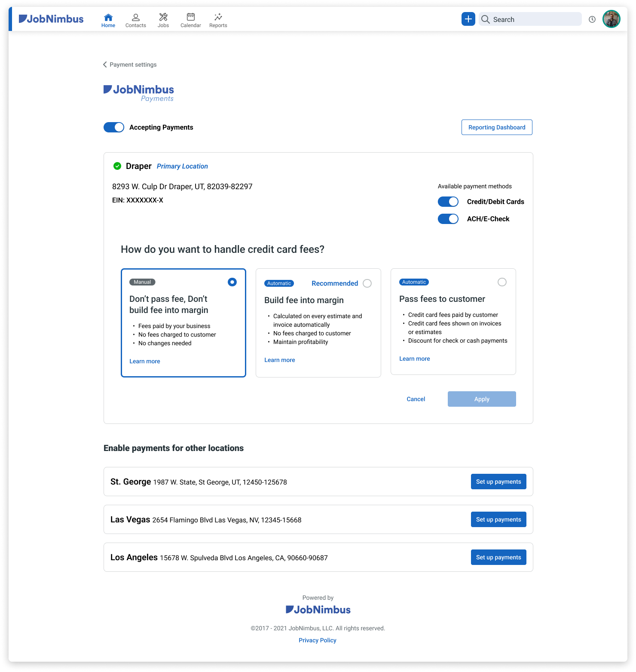Click Learn more under Pass fees to customer
This screenshot has width=636, height=672.
(415, 359)
